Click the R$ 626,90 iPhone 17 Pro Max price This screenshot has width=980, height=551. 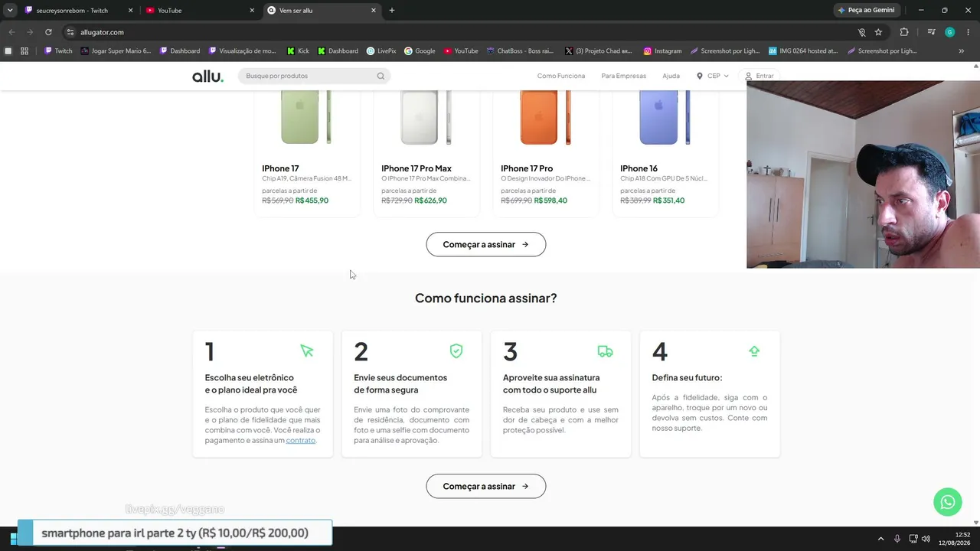click(430, 201)
